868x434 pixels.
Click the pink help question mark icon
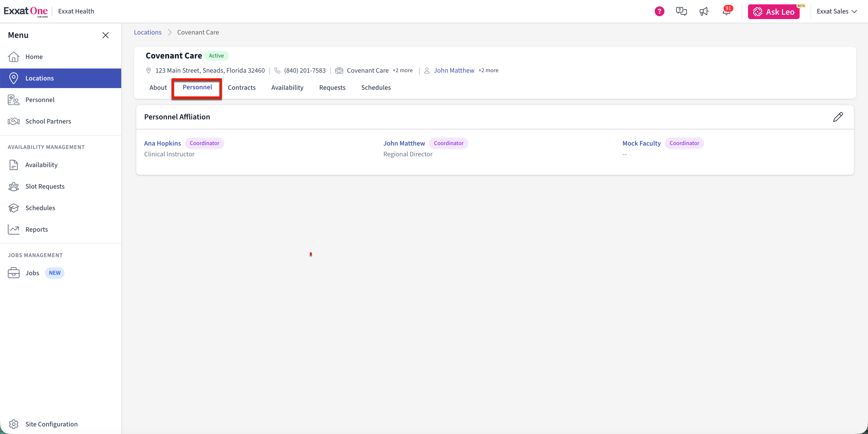(659, 11)
